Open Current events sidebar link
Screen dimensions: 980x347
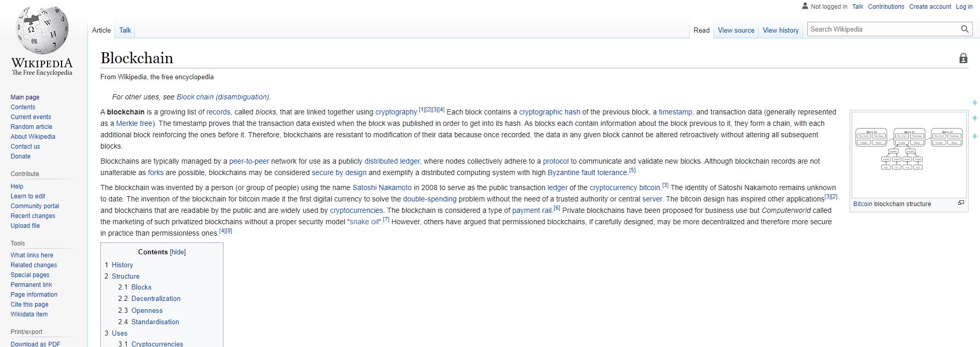coord(31,117)
